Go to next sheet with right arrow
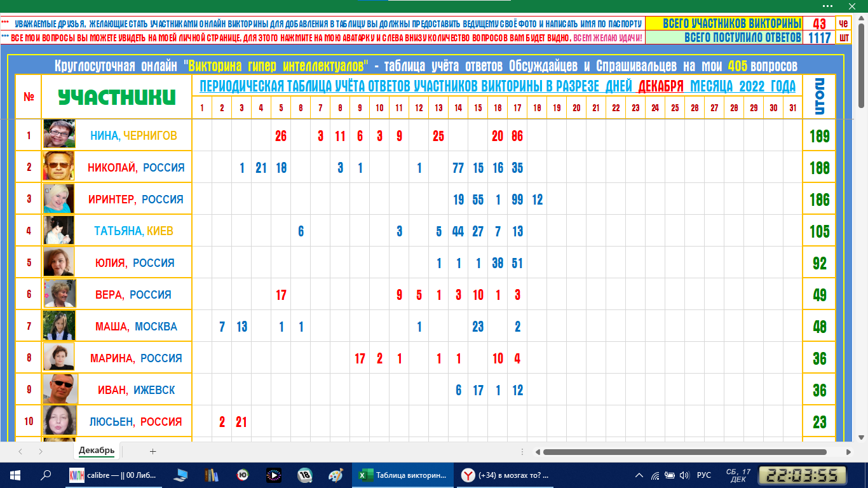868x488 pixels. coord(41,451)
